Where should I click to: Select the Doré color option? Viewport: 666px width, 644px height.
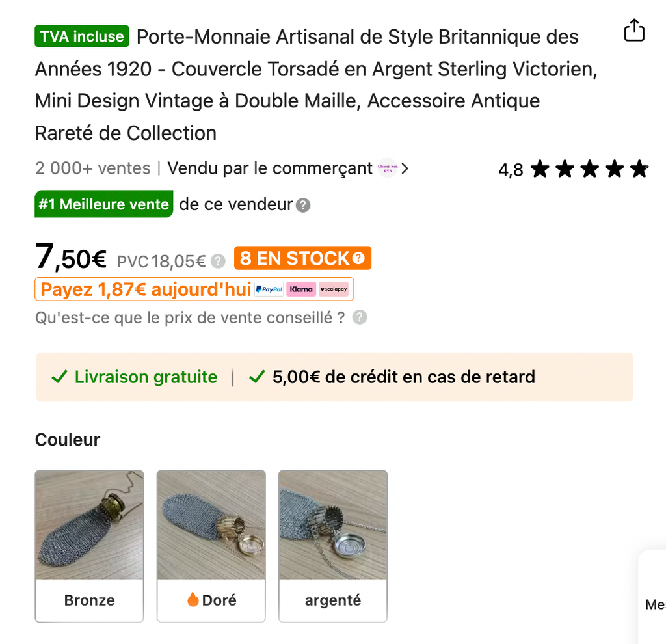[x=211, y=546]
